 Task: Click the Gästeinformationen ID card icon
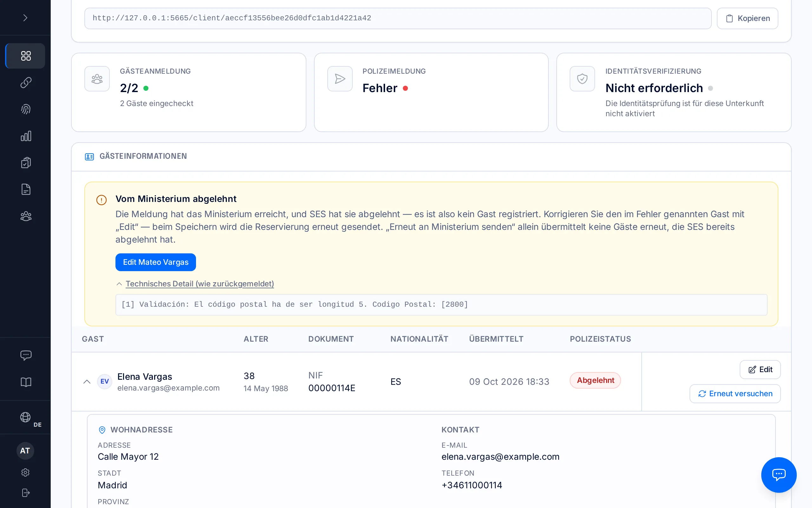click(x=89, y=157)
